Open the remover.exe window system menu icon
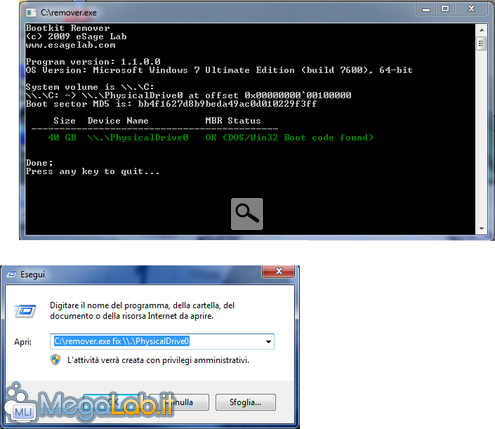This screenshot has width=495, height=429. pyautogui.click(x=31, y=13)
